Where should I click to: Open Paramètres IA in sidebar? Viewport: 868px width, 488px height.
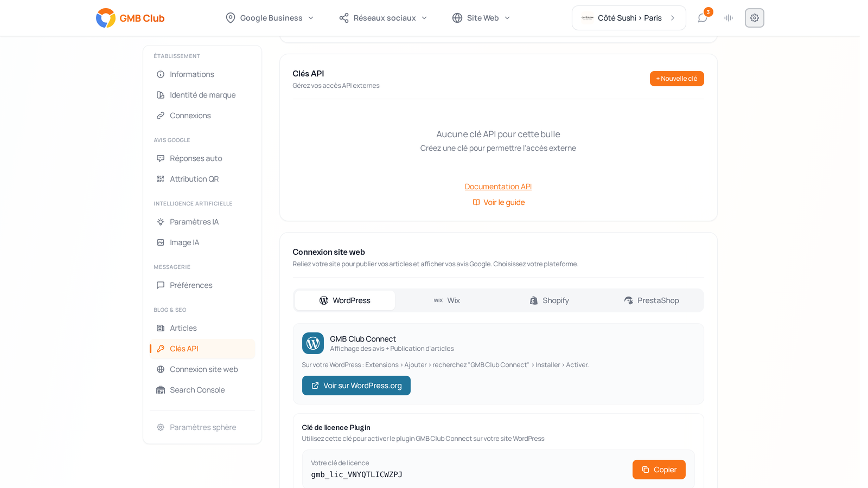click(x=202, y=222)
